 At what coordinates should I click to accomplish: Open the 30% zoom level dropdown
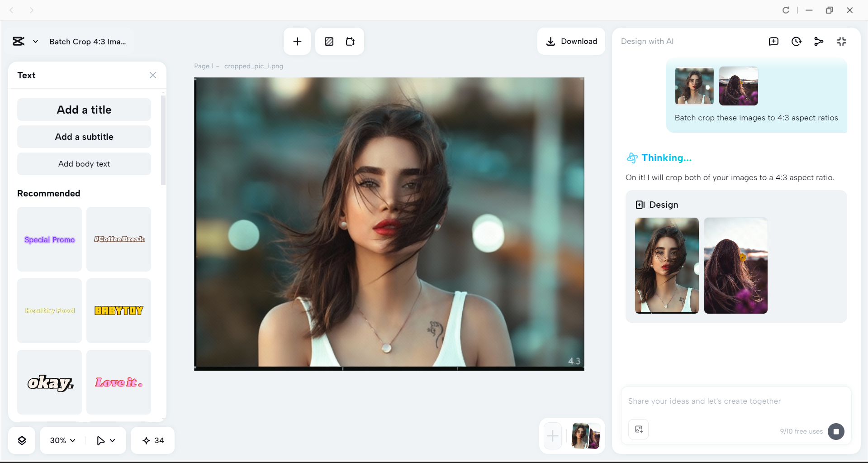click(62, 440)
